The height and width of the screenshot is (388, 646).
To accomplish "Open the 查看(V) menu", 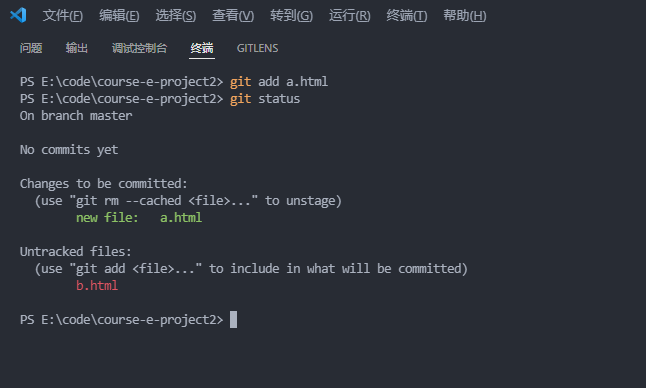I will pyautogui.click(x=233, y=16).
